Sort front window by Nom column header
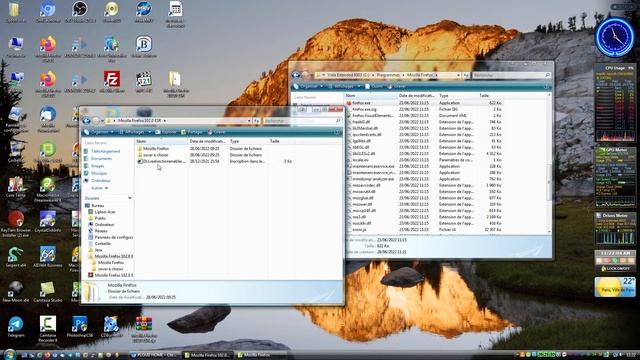The image size is (640, 360). point(161,141)
